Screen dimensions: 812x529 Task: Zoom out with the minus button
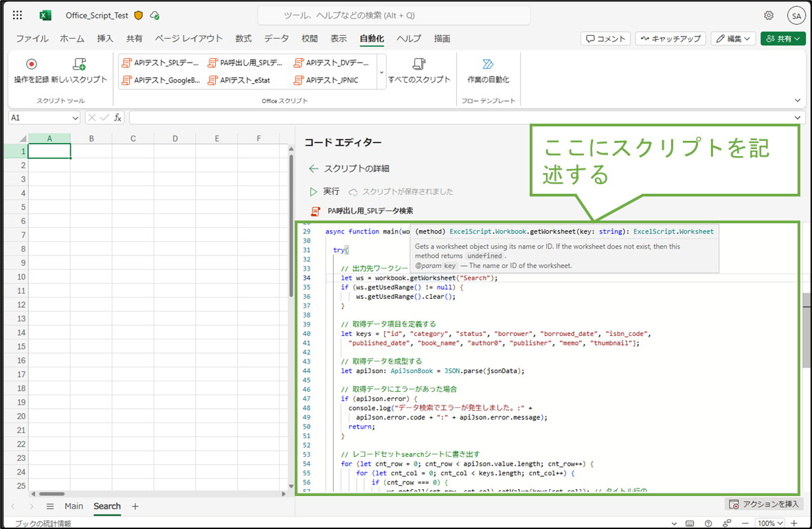[745, 524]
